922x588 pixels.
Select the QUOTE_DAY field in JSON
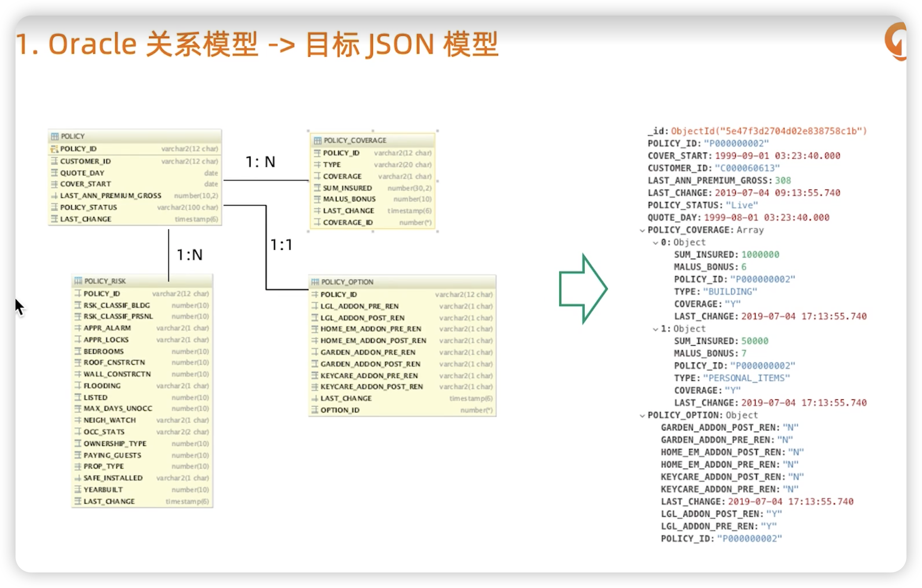click(x=738, y=218)
